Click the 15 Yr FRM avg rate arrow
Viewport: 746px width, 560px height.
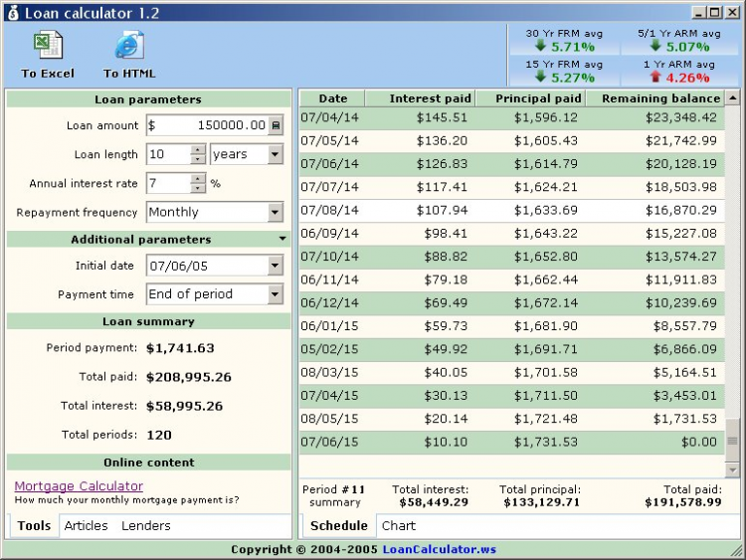coord(540,78)
